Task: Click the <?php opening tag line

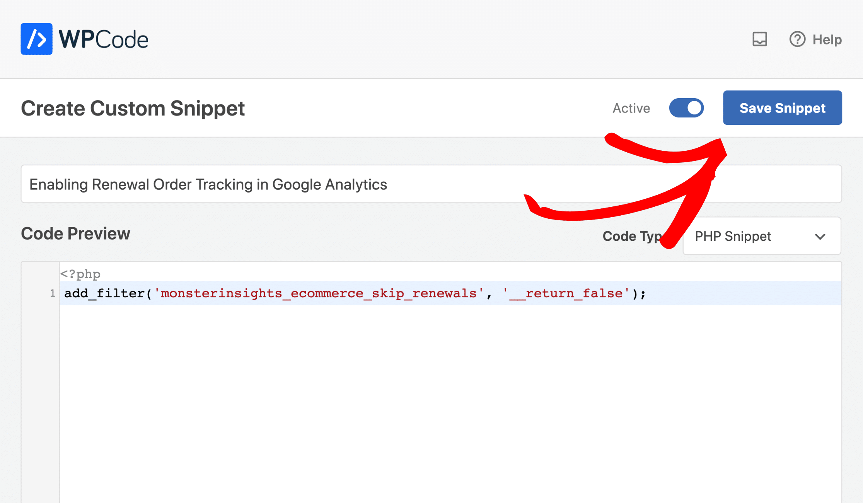Action: [80, 274]
